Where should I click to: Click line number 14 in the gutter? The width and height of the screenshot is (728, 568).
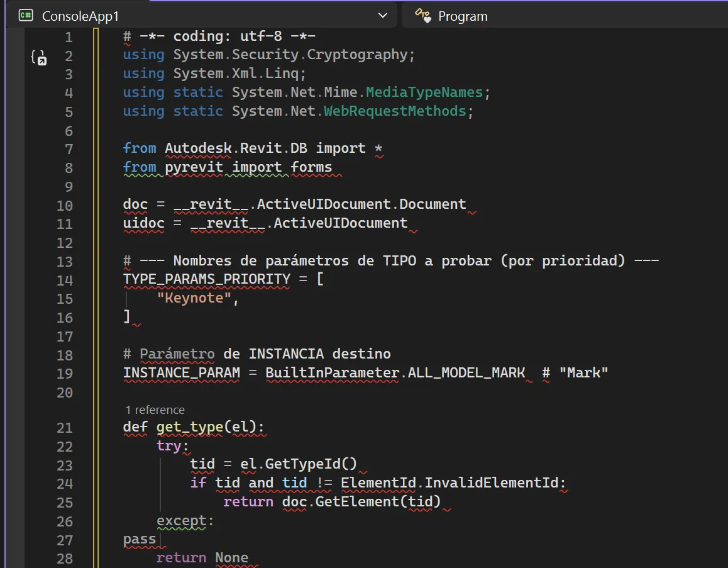[65, 280]
